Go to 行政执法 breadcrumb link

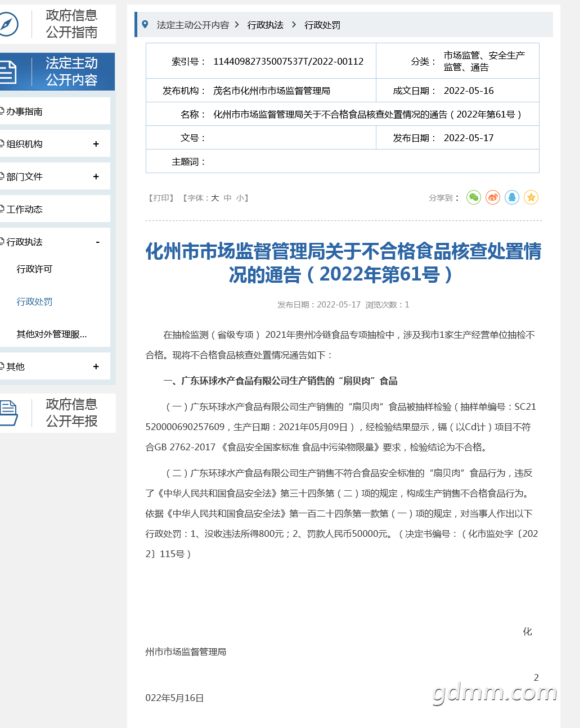coord(266,25)
